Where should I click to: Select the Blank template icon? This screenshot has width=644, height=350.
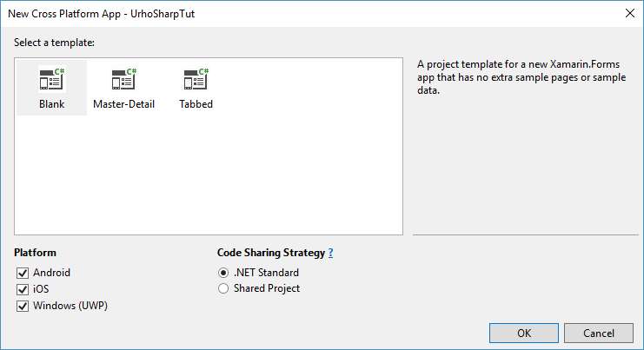click(x=52, y=79)
